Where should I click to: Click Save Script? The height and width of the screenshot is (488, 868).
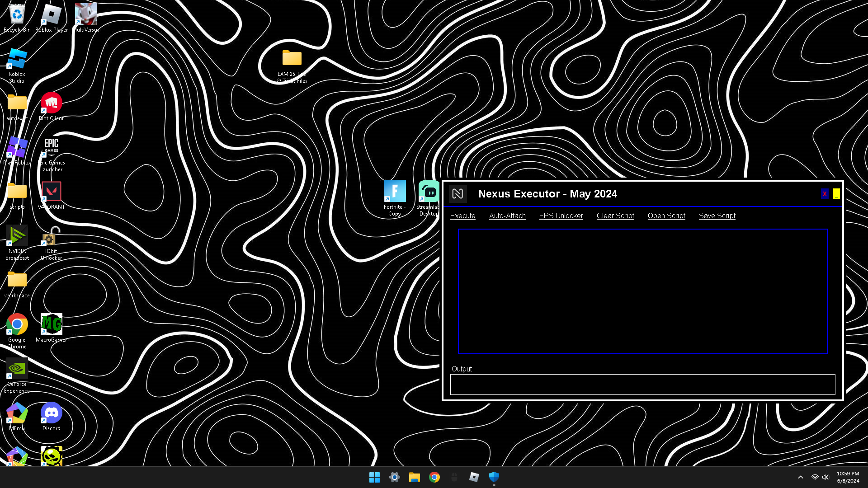click(x=717, y=216)
